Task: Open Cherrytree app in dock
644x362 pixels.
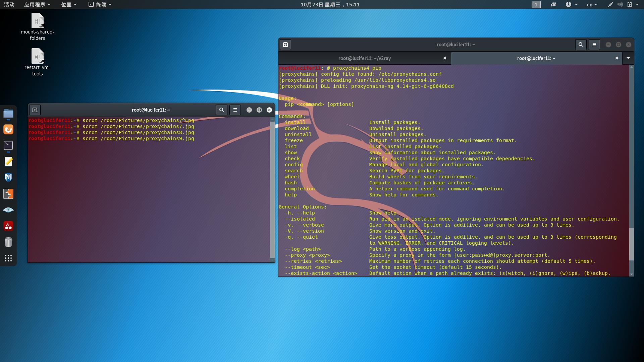Action: [x=8, y=226]
